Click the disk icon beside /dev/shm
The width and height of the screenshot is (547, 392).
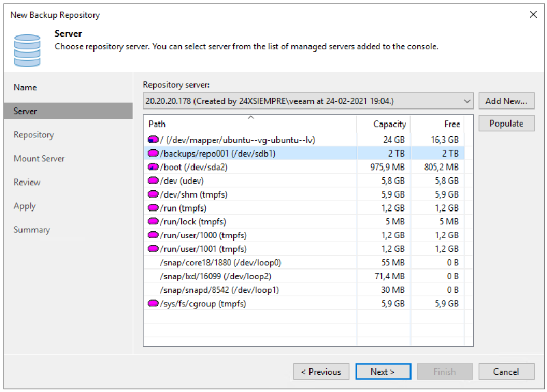coord(153,194)
